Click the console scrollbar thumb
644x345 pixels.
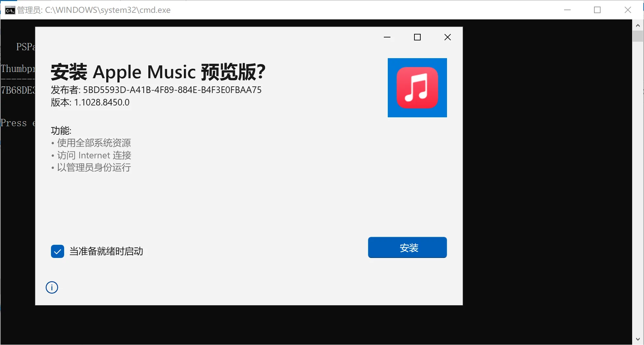pos(638,36)
